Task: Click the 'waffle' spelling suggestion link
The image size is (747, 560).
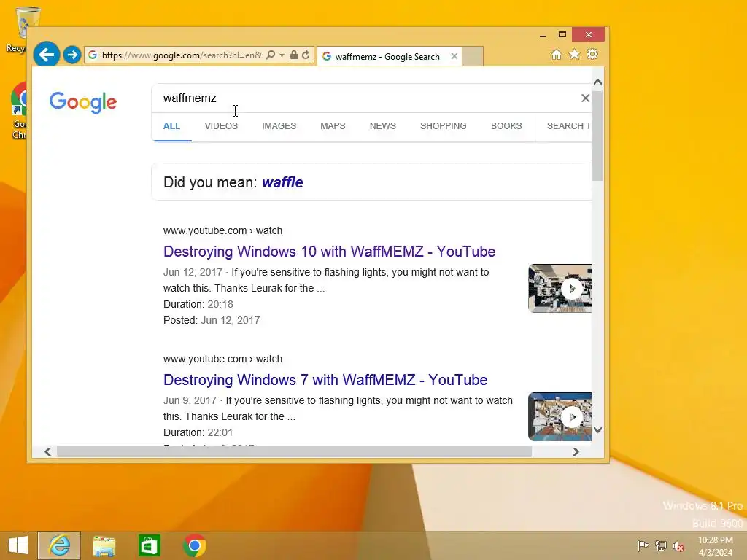Action: pos(282,182)
